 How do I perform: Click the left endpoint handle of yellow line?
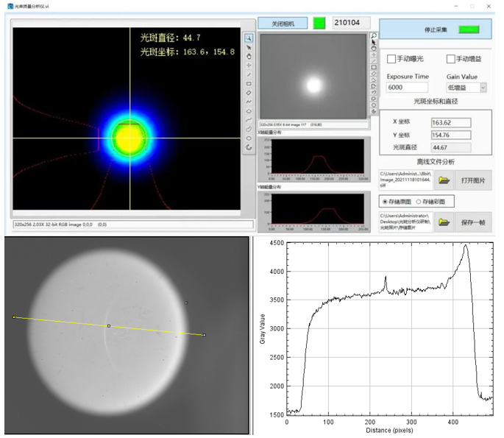tap(14, 317)
